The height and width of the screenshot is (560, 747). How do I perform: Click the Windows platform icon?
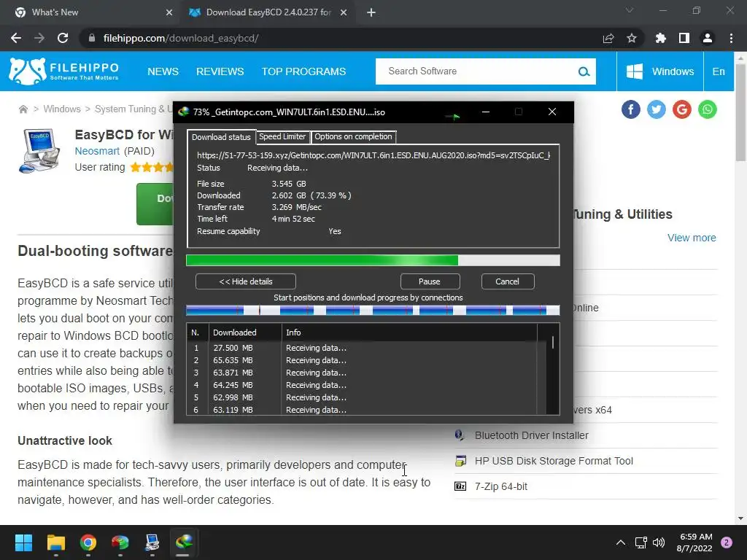pyautogui.click(x=635, y=71)
